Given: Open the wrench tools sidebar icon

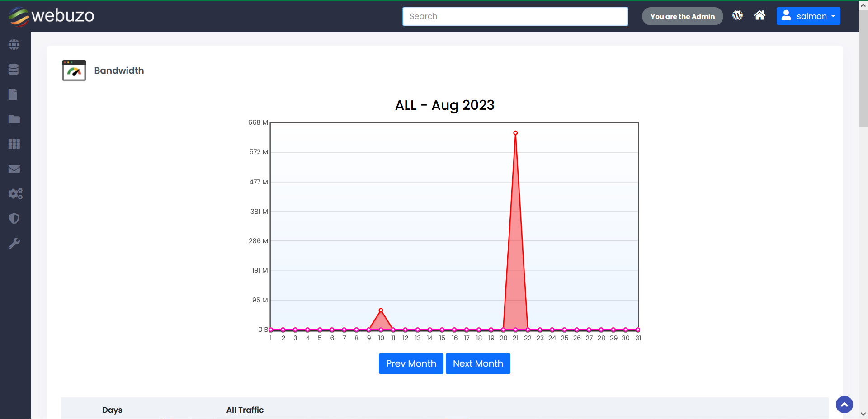Looking at the screenshot, I should click(x=14, y=244).
